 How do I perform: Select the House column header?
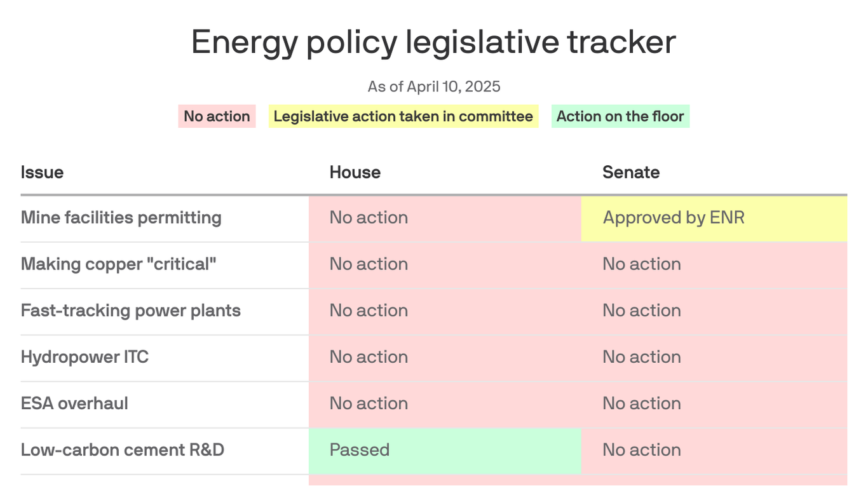click(355, 172)
